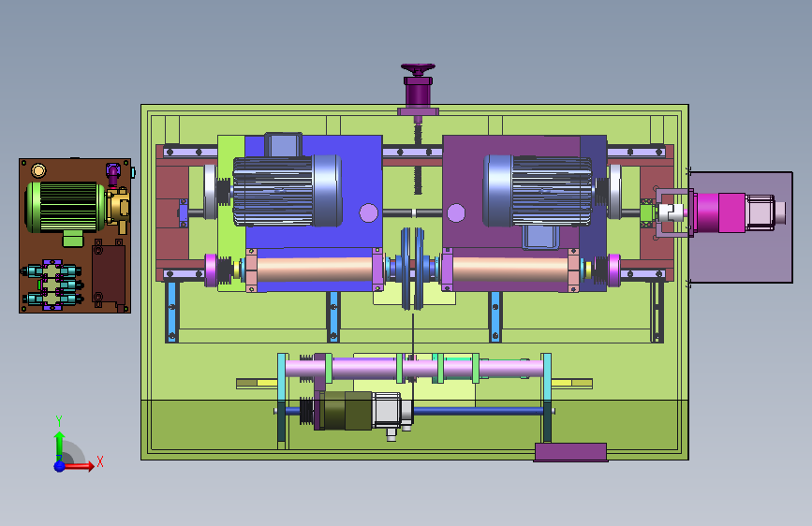Viewport: 812px width, 526px height.
Task: Pick the brass pump beside green motor
Action: pyautogui.click(x=118, y=208)
